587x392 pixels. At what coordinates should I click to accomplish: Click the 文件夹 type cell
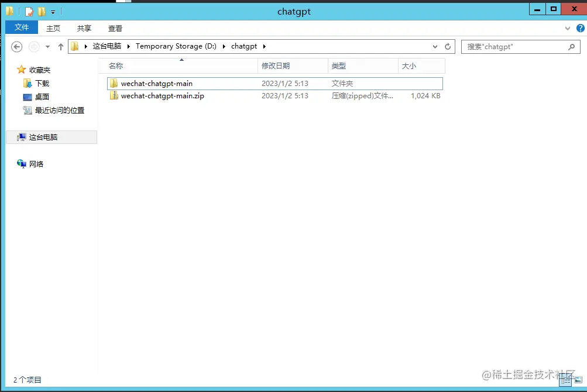point(342,84)
